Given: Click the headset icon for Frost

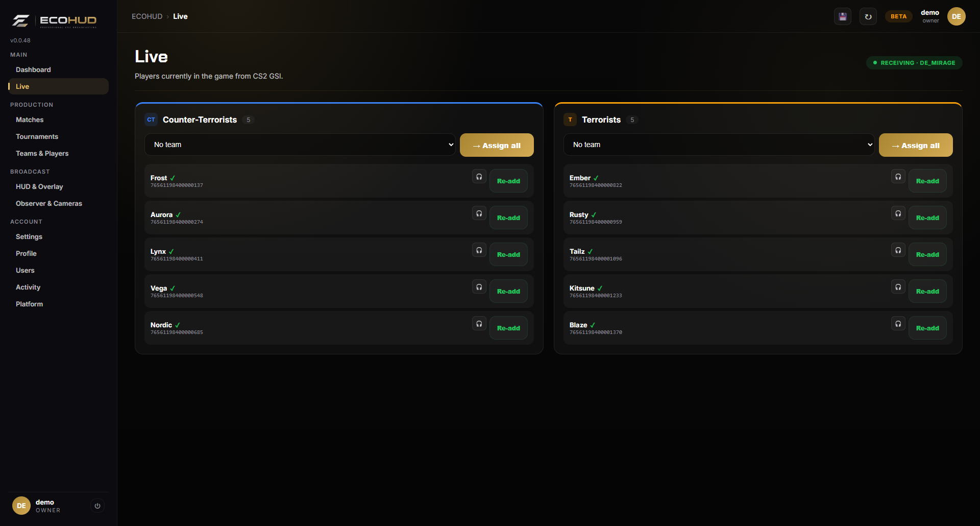Looking at the screenshot, I should tap(479, 177).
